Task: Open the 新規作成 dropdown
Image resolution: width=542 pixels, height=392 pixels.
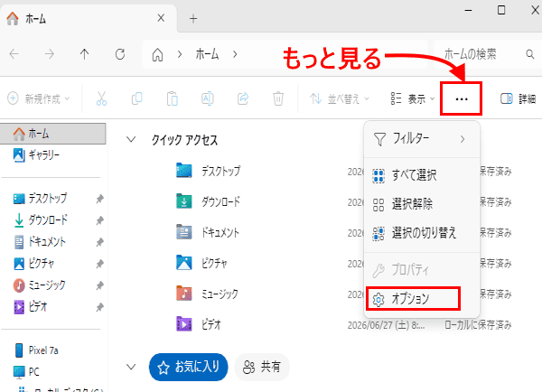Action: point(38,98)
